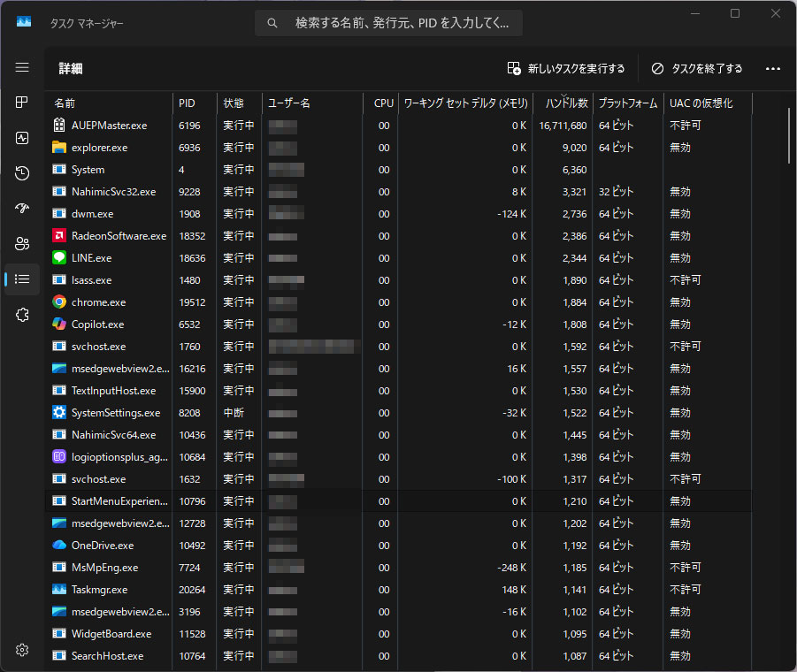Open the Services puzzle-piece icon
The height and width of the screenshot is (672, 797).
pos(22,315)
